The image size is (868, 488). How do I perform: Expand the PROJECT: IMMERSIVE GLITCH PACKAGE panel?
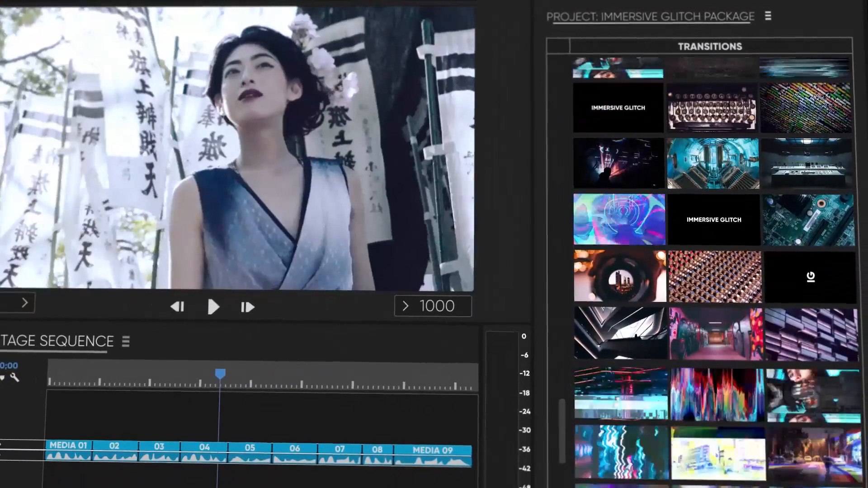pyautogui.click(x=769, y=16)
